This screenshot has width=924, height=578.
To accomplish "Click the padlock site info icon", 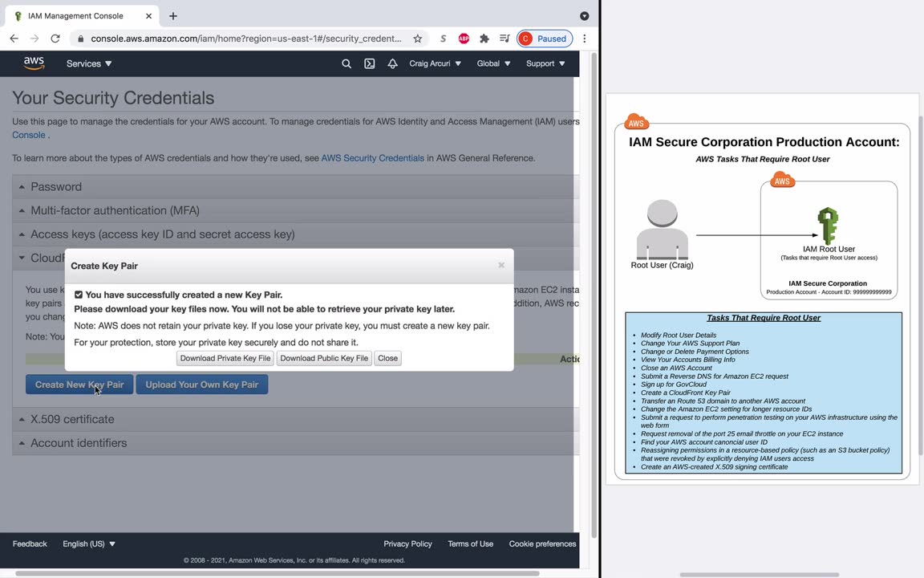I will click(x=81, y=39).
